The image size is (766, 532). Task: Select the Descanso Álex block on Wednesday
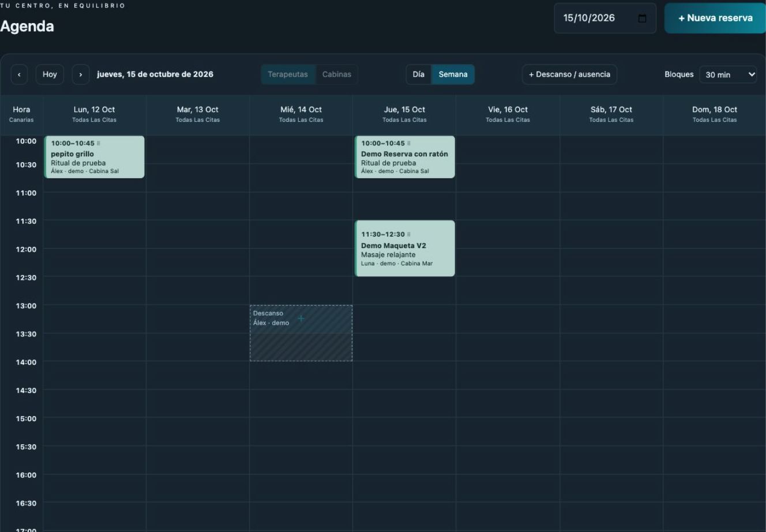click(x=301, y=334)
